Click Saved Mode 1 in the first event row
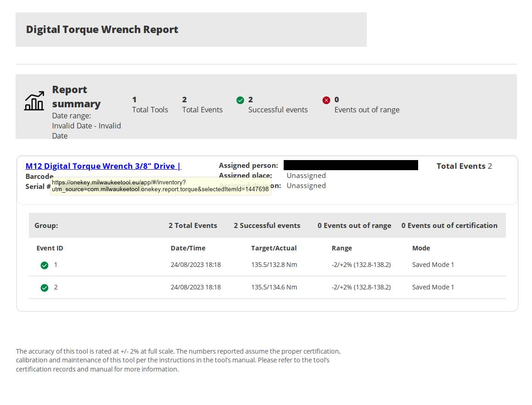 click(x=433, y=265)
